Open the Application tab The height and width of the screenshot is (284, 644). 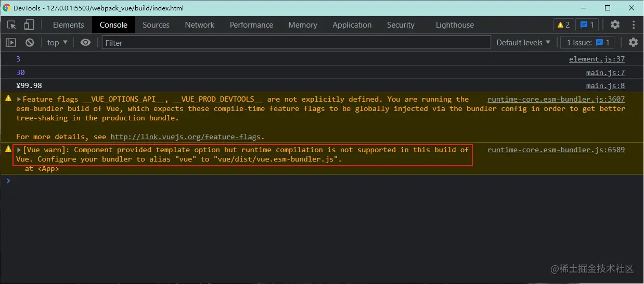coord(352,25)
